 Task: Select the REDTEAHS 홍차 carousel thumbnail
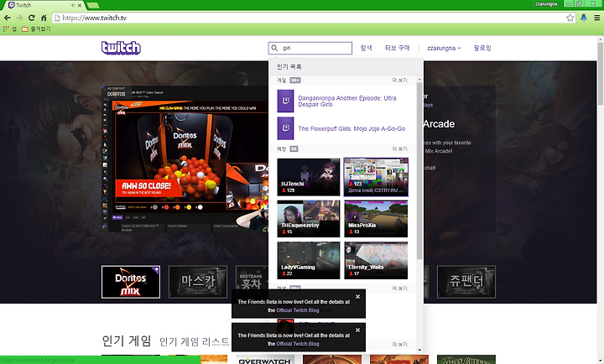tap(253, 282)
